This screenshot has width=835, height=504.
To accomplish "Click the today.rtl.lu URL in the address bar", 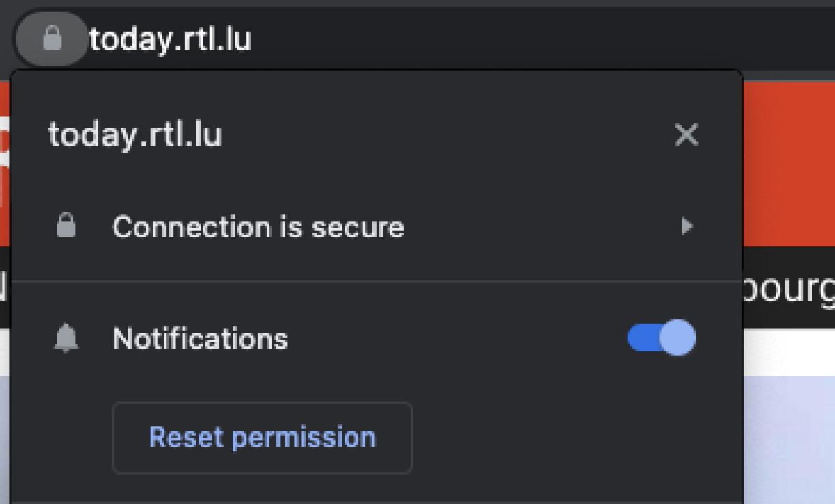I will (x=171, y=40).
